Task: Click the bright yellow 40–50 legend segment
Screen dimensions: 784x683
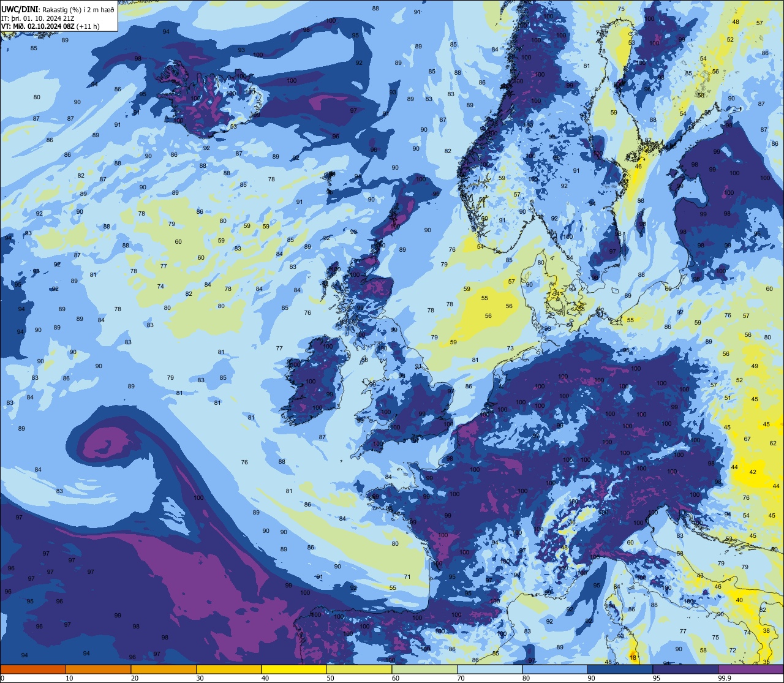Action: [x=294, y=669]
